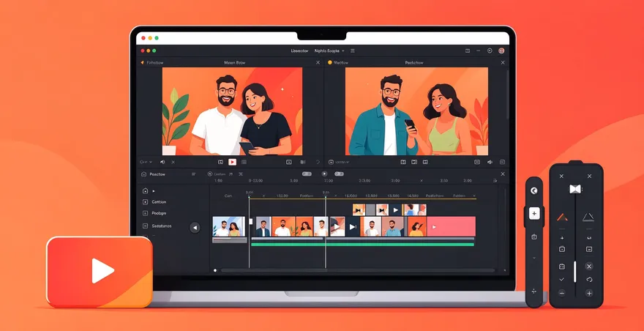Open the dropdown at the left preview's bottom-left
Screen dimensions: 644x331
tap(146, 163)
